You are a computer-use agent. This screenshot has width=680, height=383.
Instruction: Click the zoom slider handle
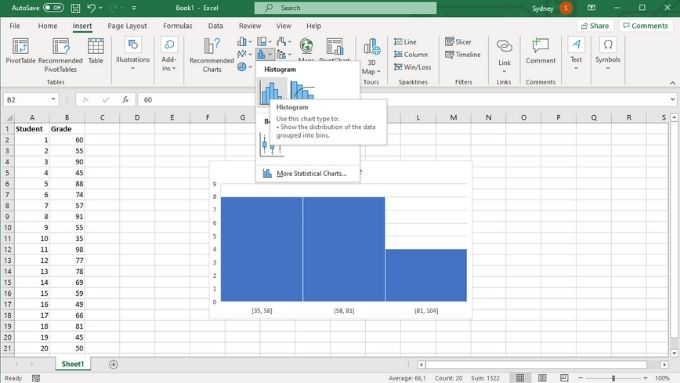click(613, 378)
